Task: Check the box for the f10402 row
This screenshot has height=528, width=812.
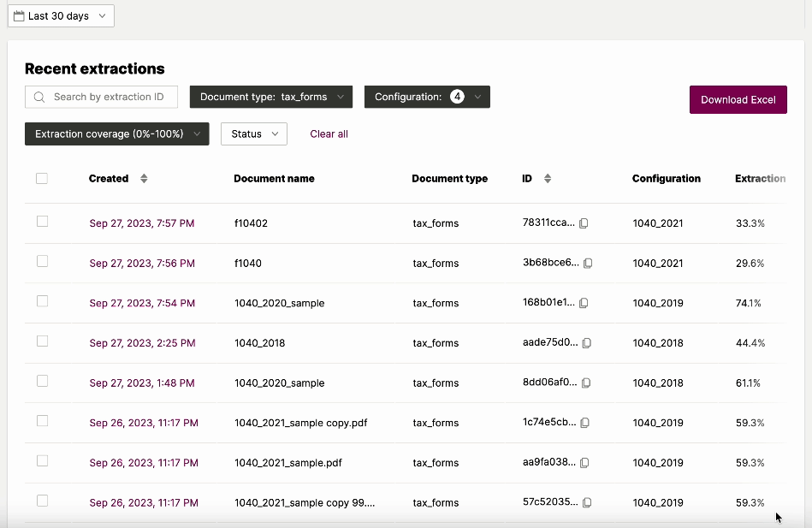Action: 43,222
